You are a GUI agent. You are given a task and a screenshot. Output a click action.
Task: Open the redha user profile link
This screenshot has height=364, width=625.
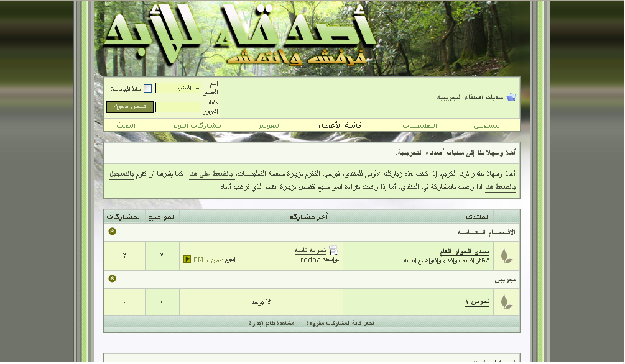point(310,260)
